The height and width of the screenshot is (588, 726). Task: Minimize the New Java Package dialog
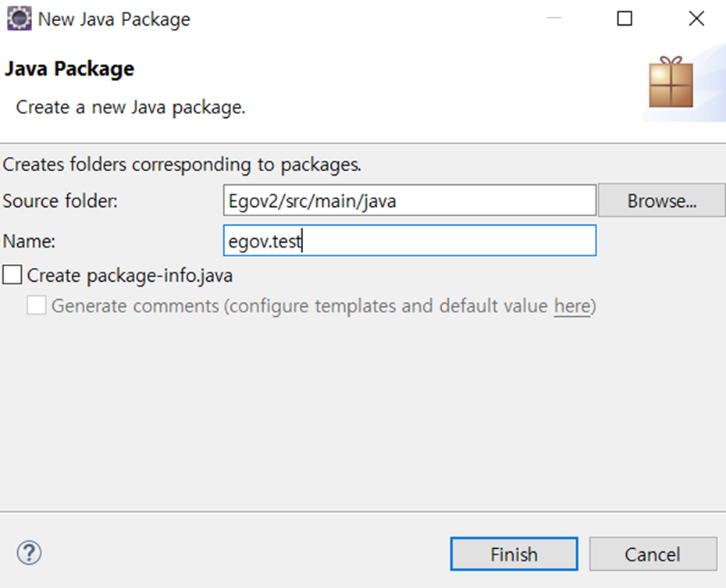tap(553, 19)
